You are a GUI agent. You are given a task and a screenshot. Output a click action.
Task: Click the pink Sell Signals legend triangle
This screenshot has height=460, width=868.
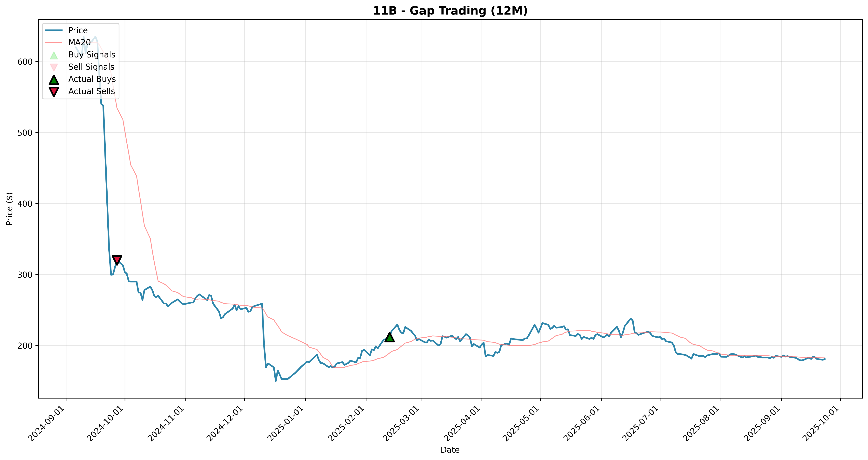coord(54,67)
